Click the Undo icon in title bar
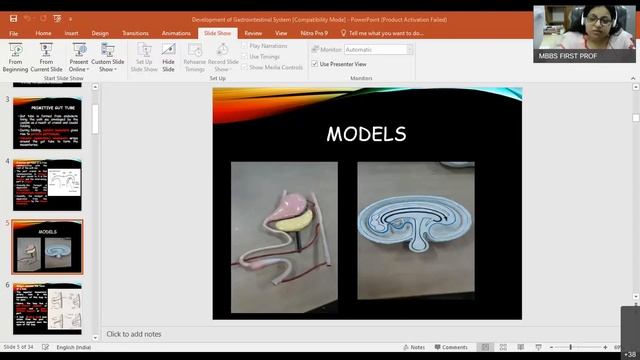 point(27,19)
